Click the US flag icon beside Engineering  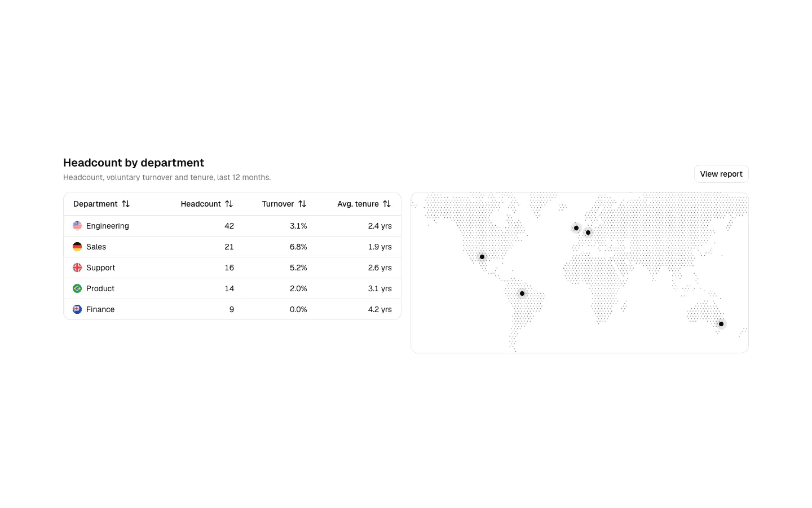[77, 226]
